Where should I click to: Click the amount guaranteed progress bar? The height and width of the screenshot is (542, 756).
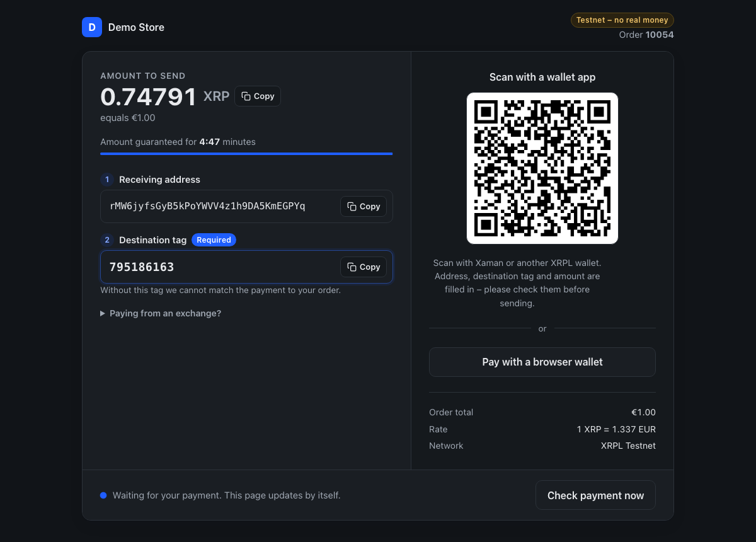coord(246,153)
